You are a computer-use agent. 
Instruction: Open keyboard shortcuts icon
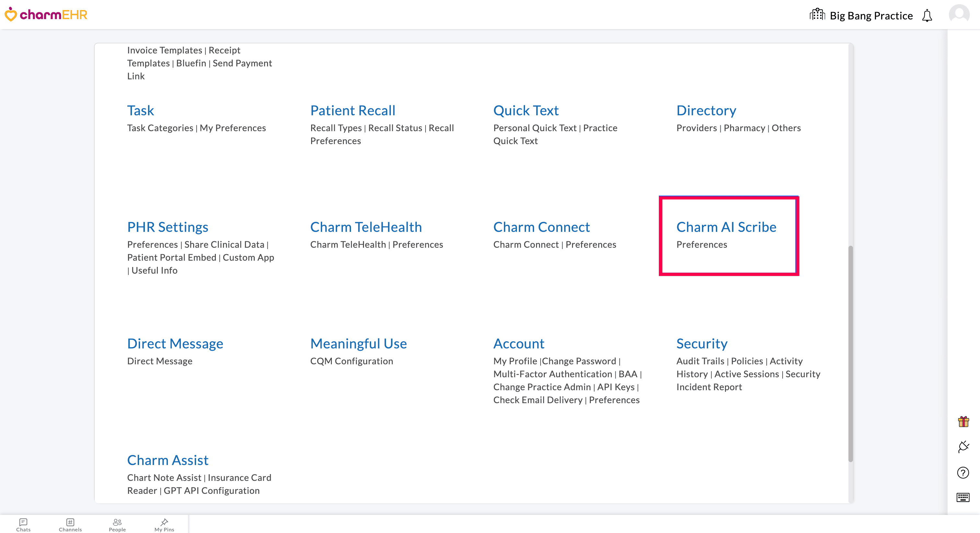pyautogui.click(x=963, y=497)
